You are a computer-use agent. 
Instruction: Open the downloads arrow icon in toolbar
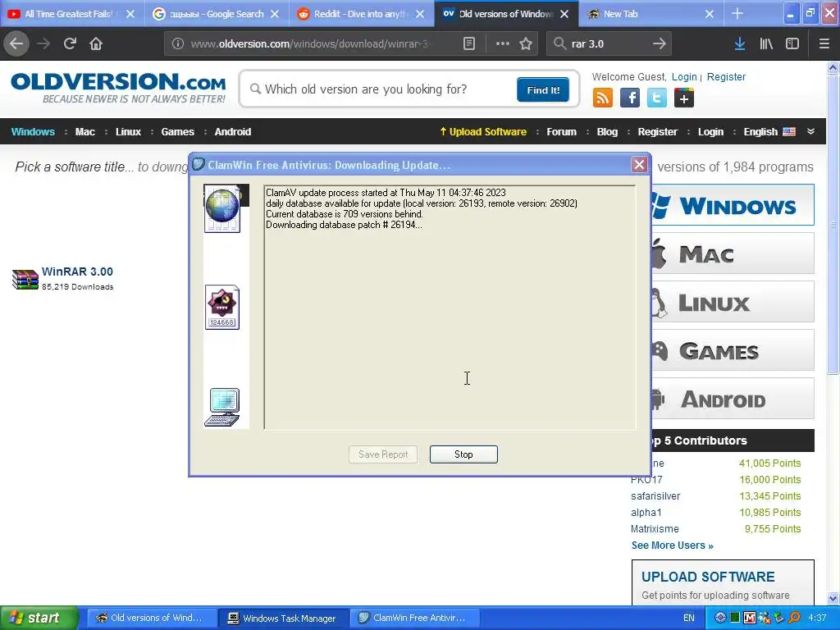coord(740,44)
